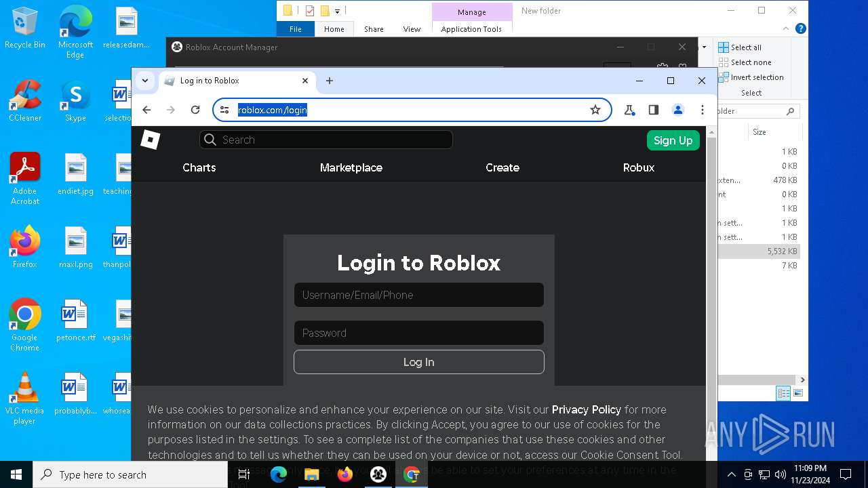Open the Chrome profile avatar

[x=677, y=110]
